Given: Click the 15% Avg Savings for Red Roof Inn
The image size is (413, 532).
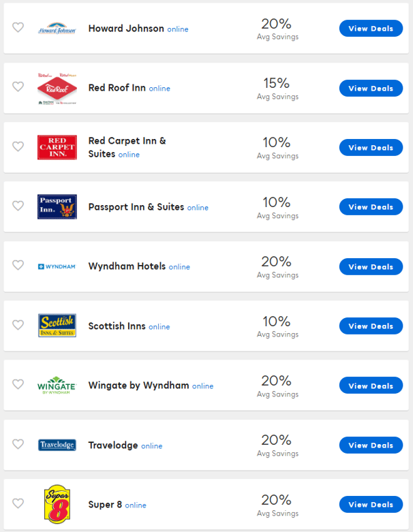Looking at the screenshot, I should pyautogui.click(x=277, y=88).
